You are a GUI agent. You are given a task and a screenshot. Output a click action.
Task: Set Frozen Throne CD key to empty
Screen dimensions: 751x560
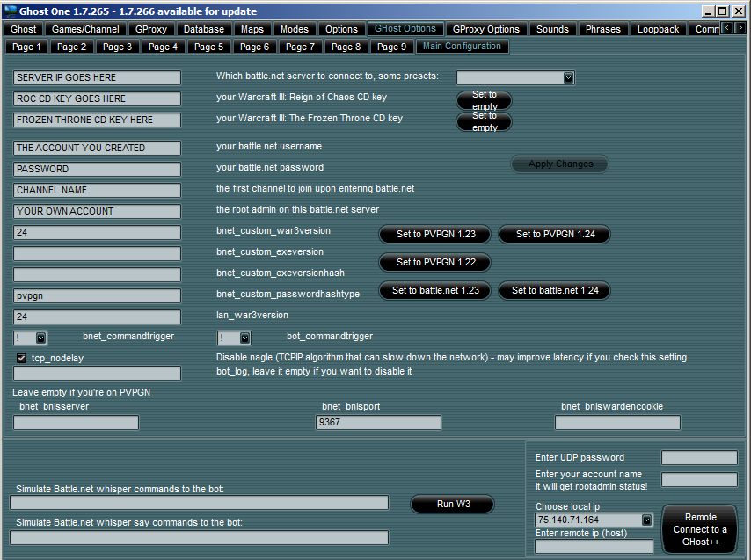[x=485, y=121]
